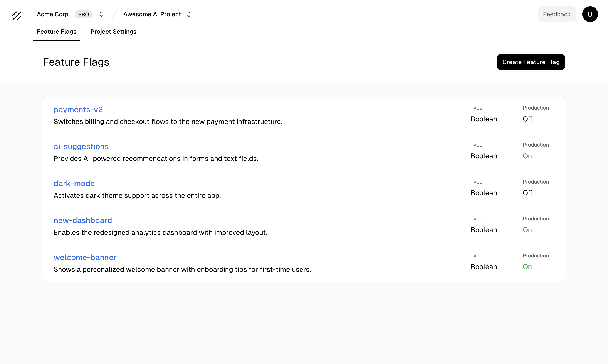This screenshot has width=608, height=364.
Task: Toggle dark-mode production status Off
Action: coord(527,193)
